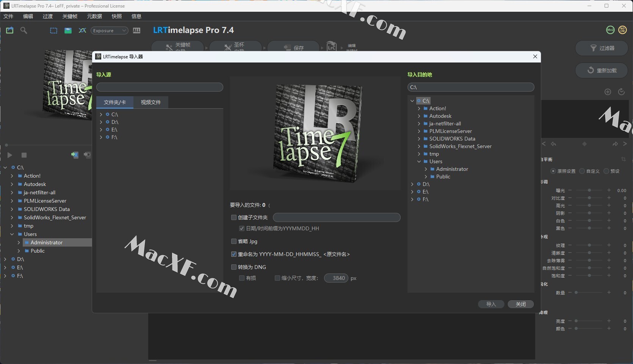This screenshot has height=364, width=633.
Task: Click the 曝光 slider handle
Action: point(589,190)
